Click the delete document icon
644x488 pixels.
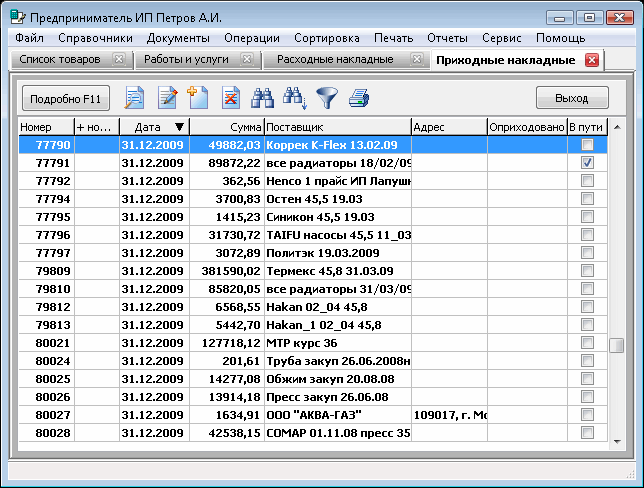tap(231, 98)
